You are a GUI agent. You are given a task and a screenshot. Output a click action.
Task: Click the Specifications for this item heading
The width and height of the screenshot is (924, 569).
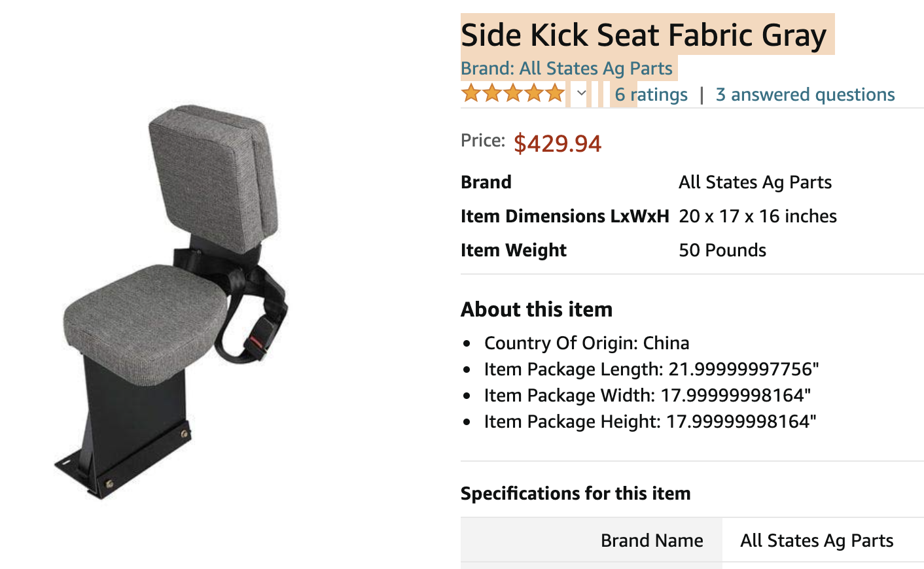tap(575, 494)
